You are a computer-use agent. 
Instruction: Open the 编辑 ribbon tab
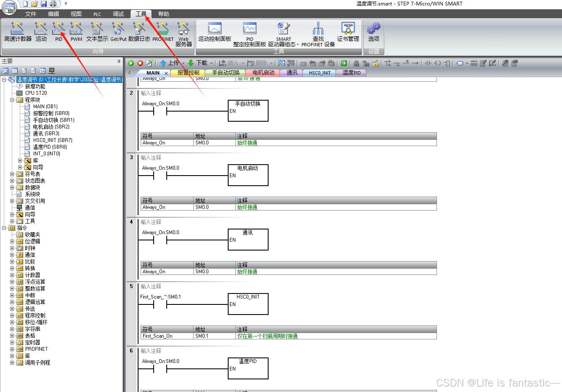[53, 14]
